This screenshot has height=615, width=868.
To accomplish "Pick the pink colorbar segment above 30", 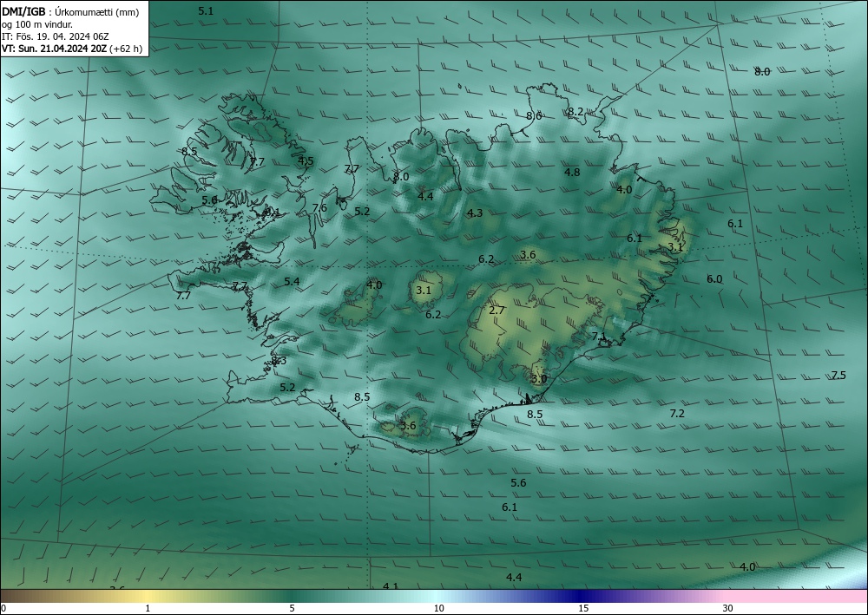I will (797, 596).
